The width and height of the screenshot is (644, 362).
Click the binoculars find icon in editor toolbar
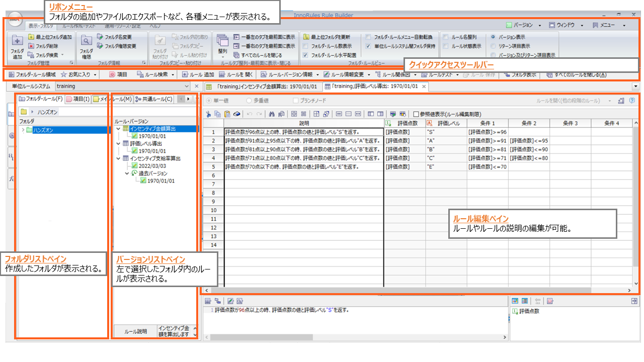pyautogui.click(x=272, y=114)
